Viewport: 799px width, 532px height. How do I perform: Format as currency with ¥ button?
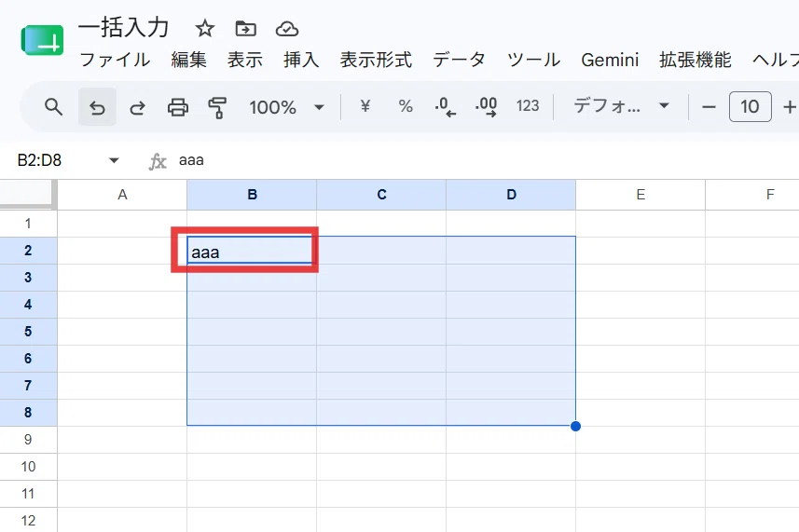point(365,106)
